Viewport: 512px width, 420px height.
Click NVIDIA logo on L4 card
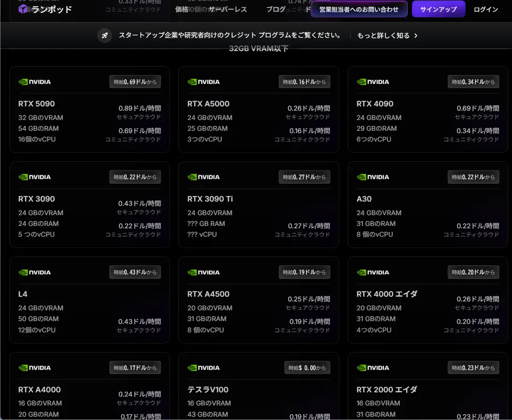tap(35, 272)
